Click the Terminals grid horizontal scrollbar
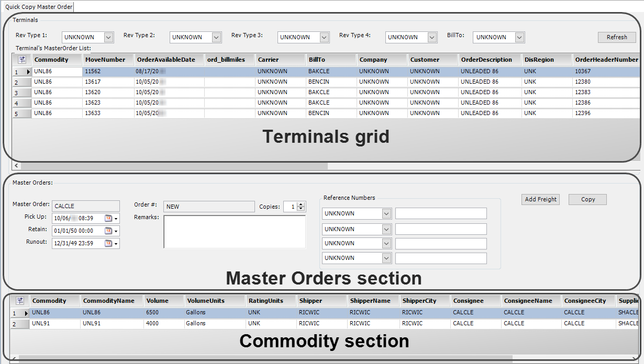644x364 pixels. point(173,166)
